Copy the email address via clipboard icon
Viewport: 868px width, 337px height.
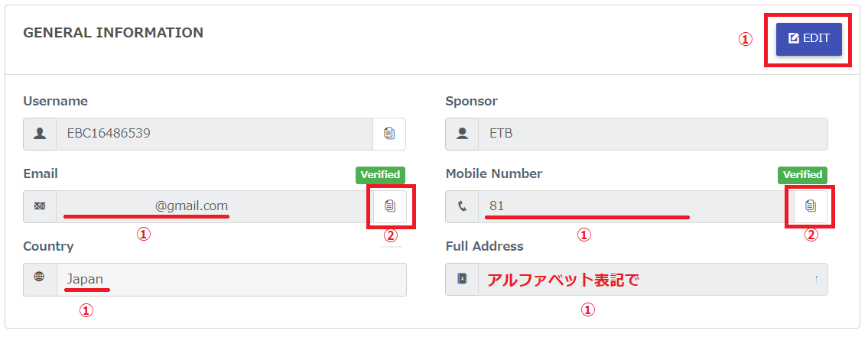[x=390, y=206]
